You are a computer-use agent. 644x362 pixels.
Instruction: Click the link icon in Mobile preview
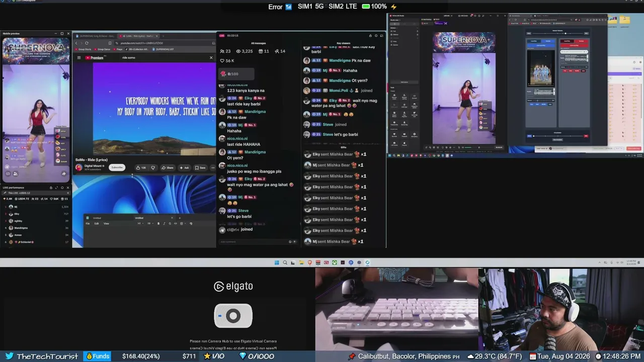(8, 174)
